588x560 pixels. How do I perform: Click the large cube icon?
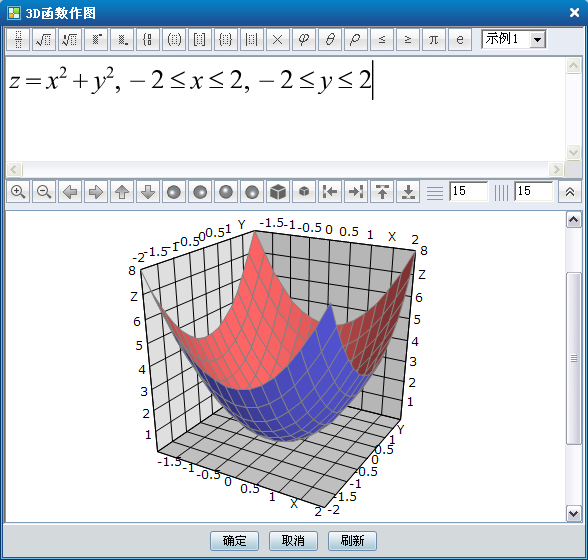click(x=278, y=192)
